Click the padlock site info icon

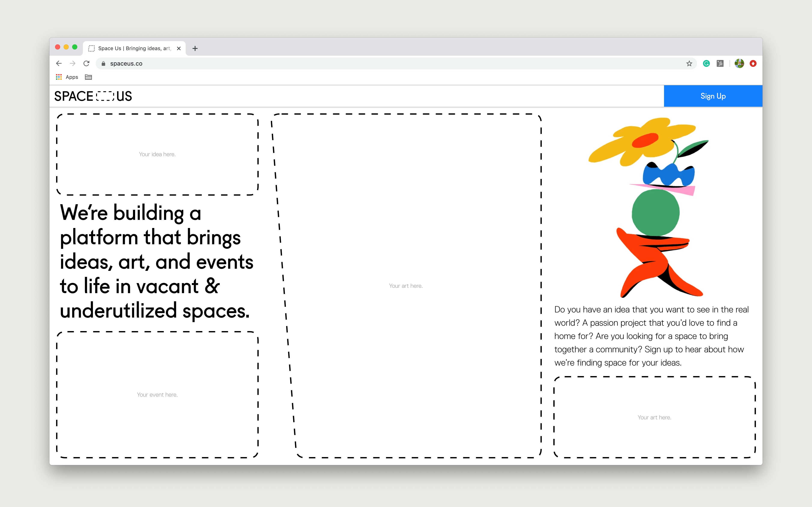click(x=103, y=64)
